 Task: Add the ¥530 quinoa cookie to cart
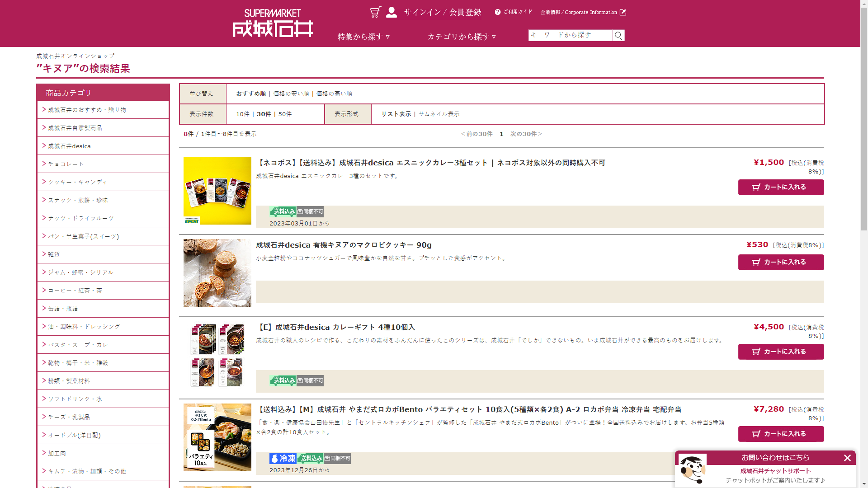coord(781,262)
